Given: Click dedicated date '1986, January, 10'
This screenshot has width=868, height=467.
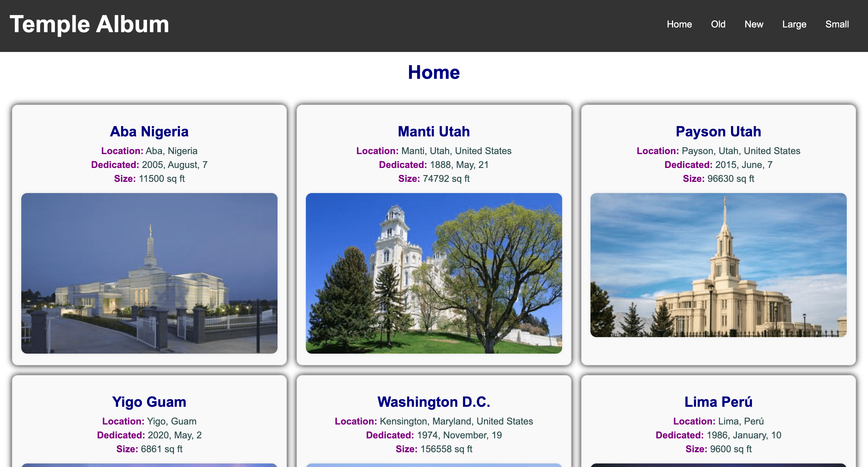Looking at the screenshot, I should tap(744, 435).
